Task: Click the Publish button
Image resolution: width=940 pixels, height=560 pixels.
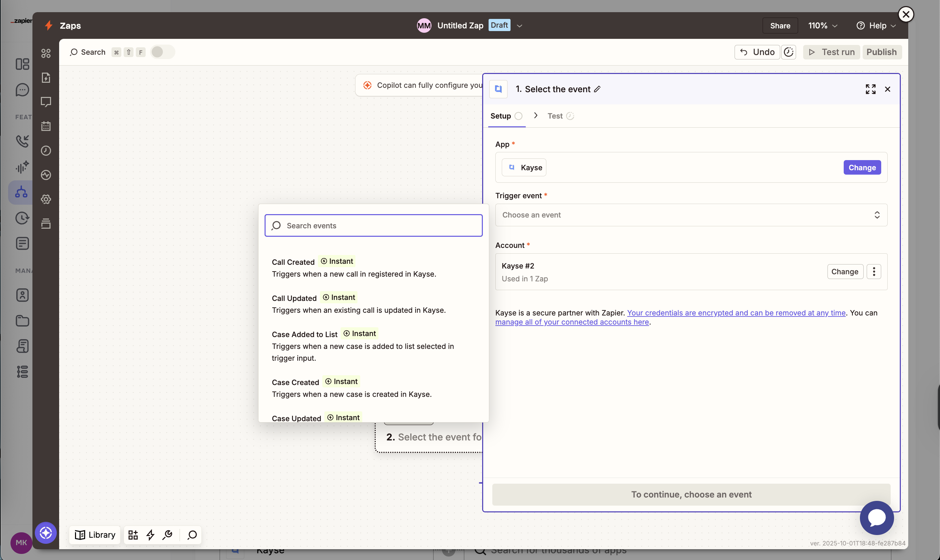Action: 882,52
